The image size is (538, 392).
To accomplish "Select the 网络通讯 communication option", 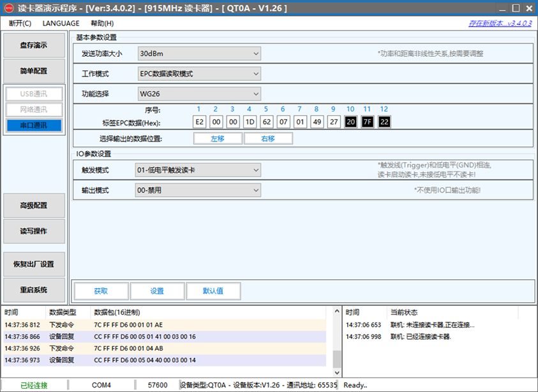I will [33, 110].
